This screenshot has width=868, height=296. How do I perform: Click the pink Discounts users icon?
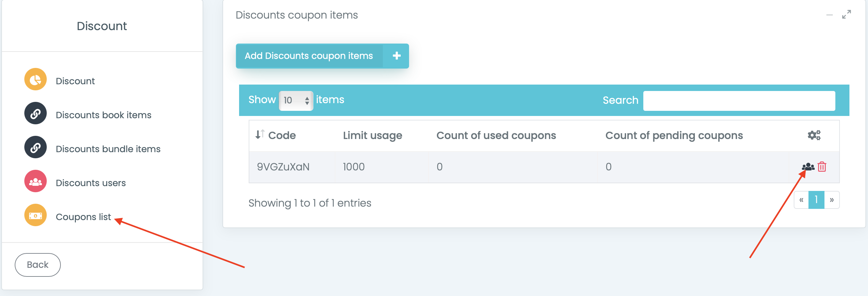tap(36, 182)
